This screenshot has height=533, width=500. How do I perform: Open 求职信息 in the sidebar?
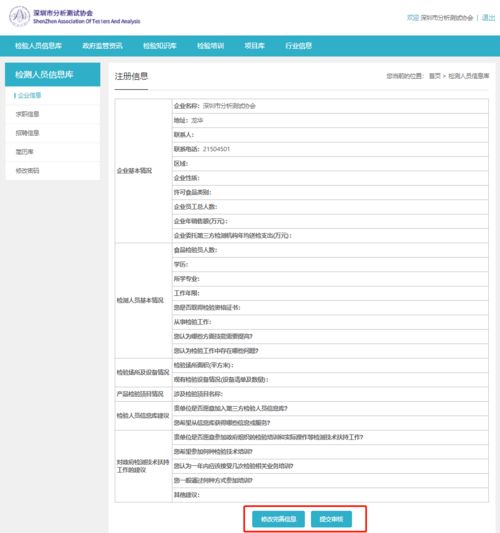(27, 114)
